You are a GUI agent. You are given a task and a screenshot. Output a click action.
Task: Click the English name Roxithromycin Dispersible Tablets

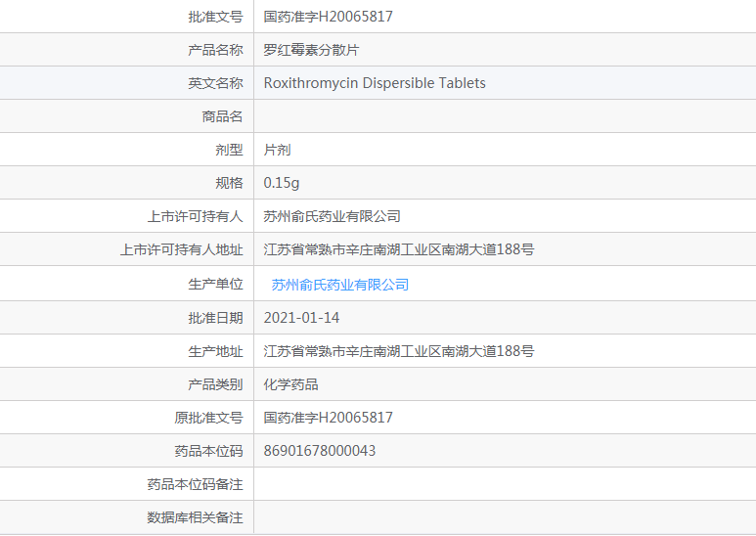(x=375, y=83)
